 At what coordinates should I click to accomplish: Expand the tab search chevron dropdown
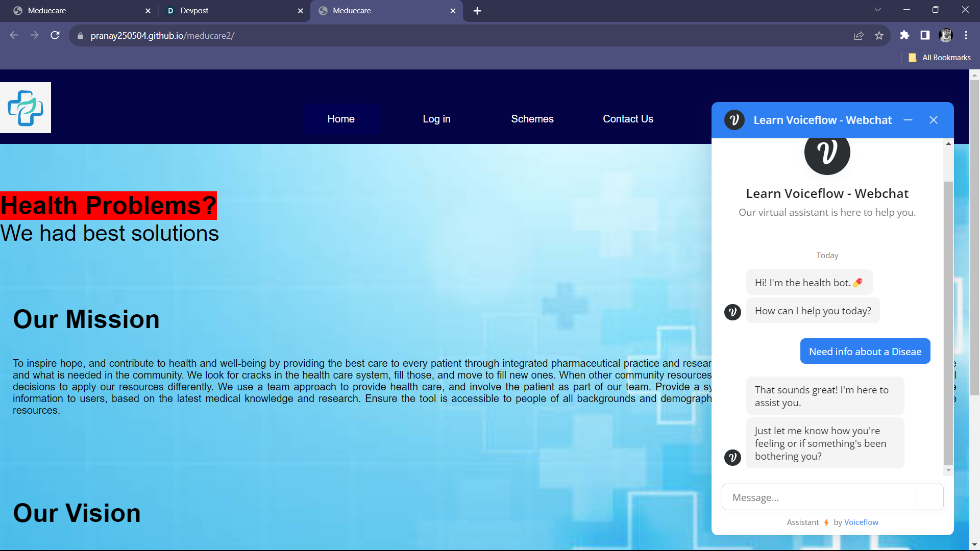[x=877, y=10]
